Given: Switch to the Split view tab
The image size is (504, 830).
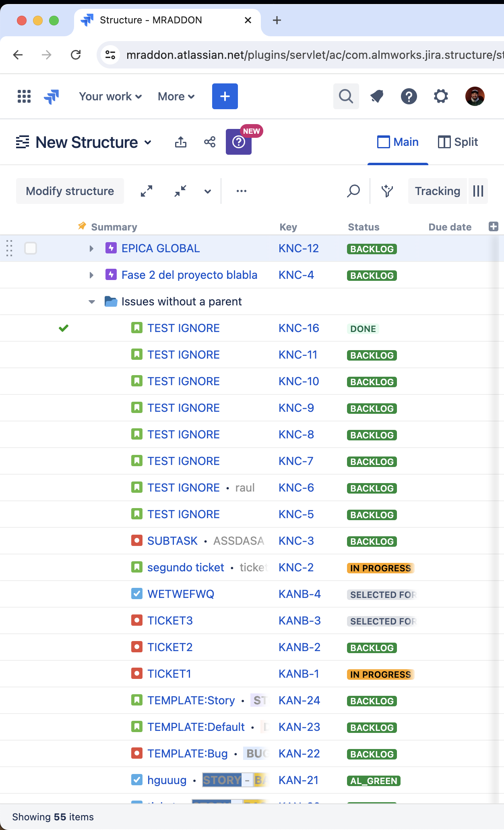Looking at the screenshot, I should click(x=458, y=142).
